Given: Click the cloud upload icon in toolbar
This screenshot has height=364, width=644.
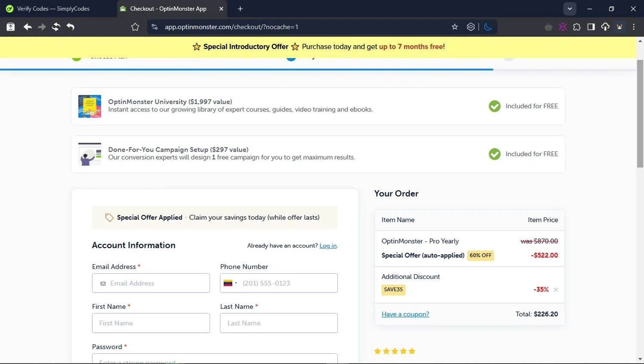Looking at the screenshot, I should click(x=605, y=27).
